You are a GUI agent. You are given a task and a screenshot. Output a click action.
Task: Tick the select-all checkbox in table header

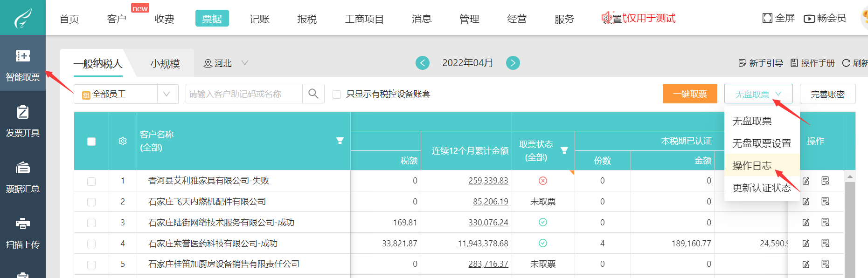point(91,142)
